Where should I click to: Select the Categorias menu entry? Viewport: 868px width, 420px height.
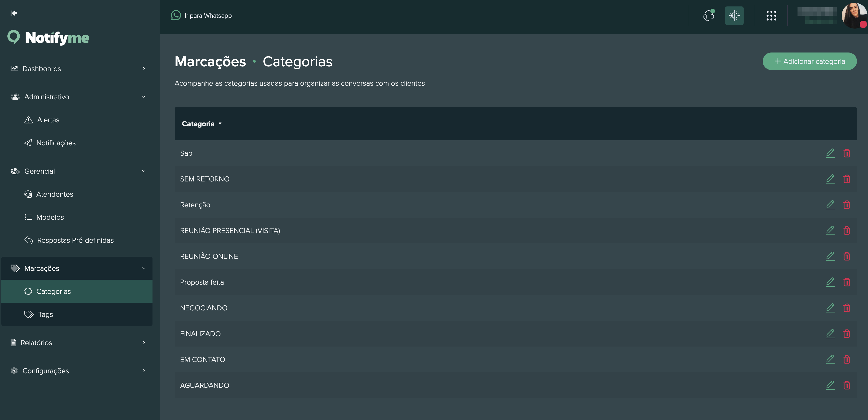tap(54, 291)
